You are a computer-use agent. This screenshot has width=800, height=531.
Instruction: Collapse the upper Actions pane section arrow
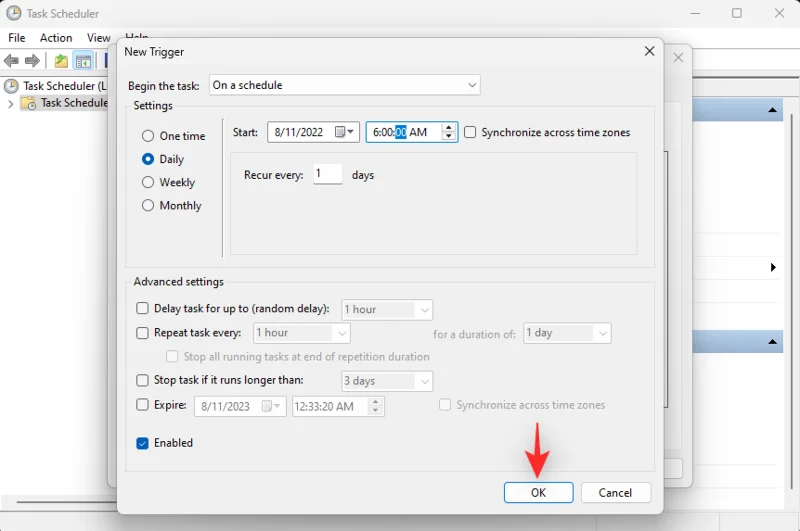772,110
